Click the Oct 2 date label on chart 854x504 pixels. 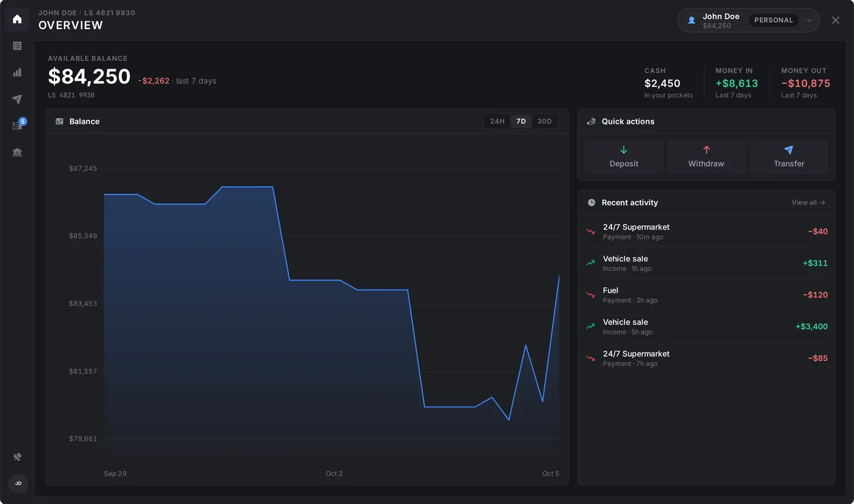click(x=334, y=474)
